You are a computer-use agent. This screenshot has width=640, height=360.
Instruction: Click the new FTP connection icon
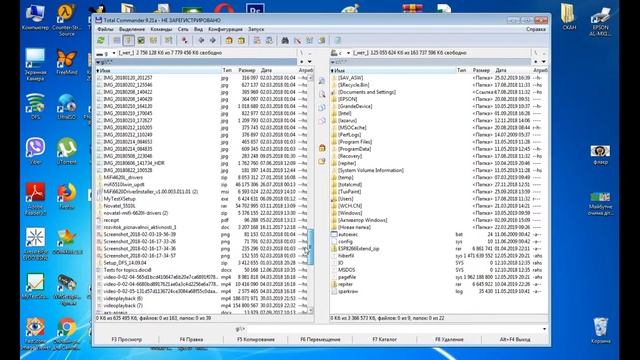coord(269,40)
